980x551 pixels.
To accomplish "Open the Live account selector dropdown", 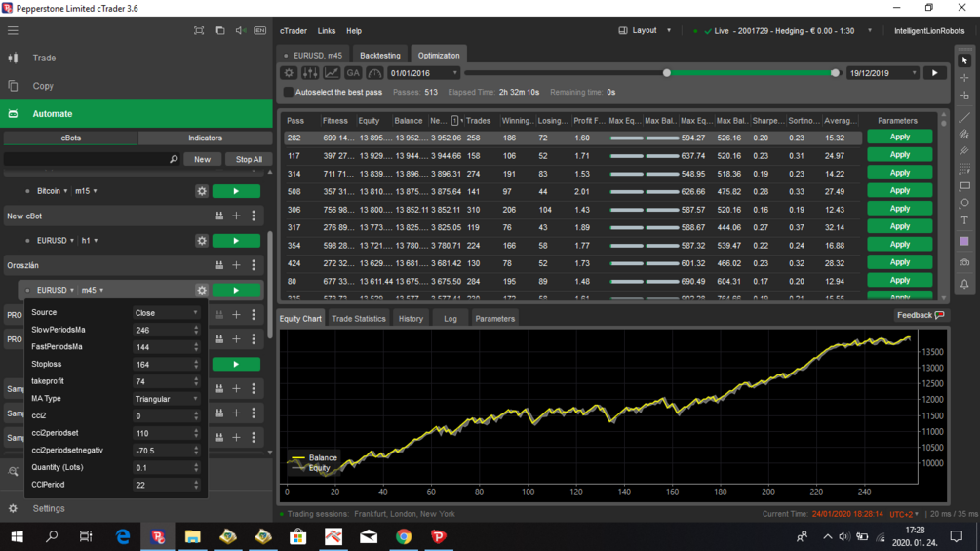I will pyautogui.click(x=782, y=30).
